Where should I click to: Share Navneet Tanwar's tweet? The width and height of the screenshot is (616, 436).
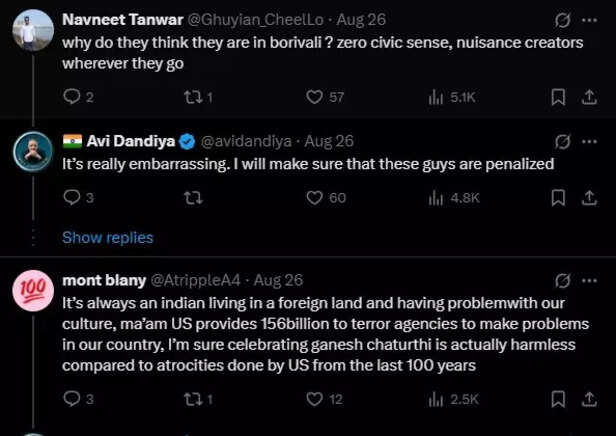coord(588,97)
